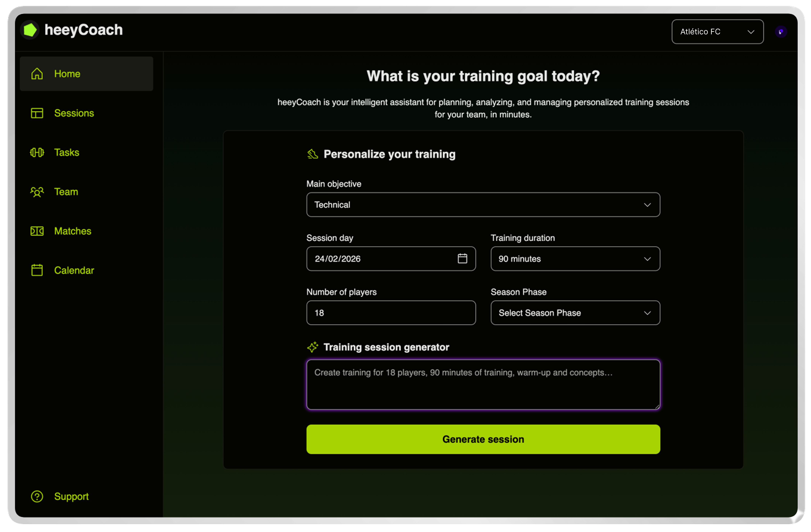The height and width of the screenshot is (532, 811).
Task: Expand the Atlético FC team selector
Action: pyautogui.click(x=717, y=32)
